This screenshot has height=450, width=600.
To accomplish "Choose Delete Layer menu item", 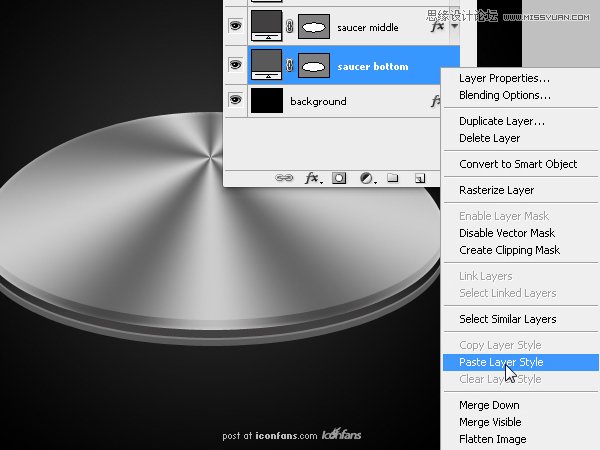I will point(490,138).
